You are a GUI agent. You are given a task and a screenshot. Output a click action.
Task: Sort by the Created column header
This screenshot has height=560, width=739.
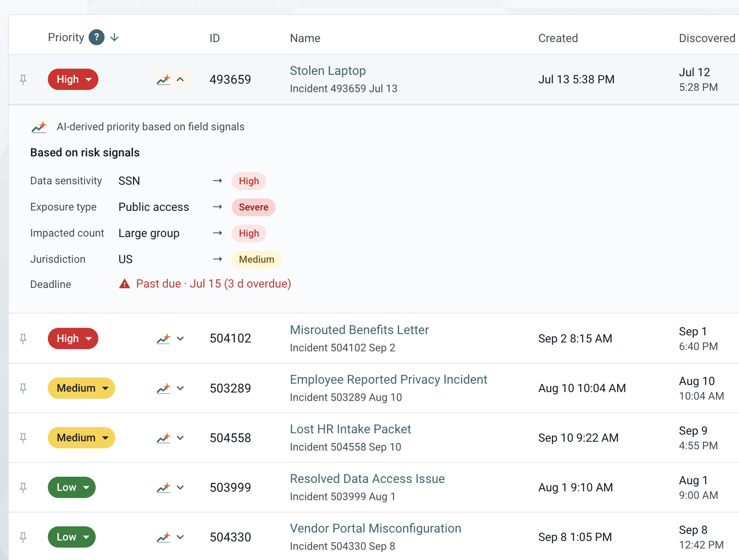(558, 38)
